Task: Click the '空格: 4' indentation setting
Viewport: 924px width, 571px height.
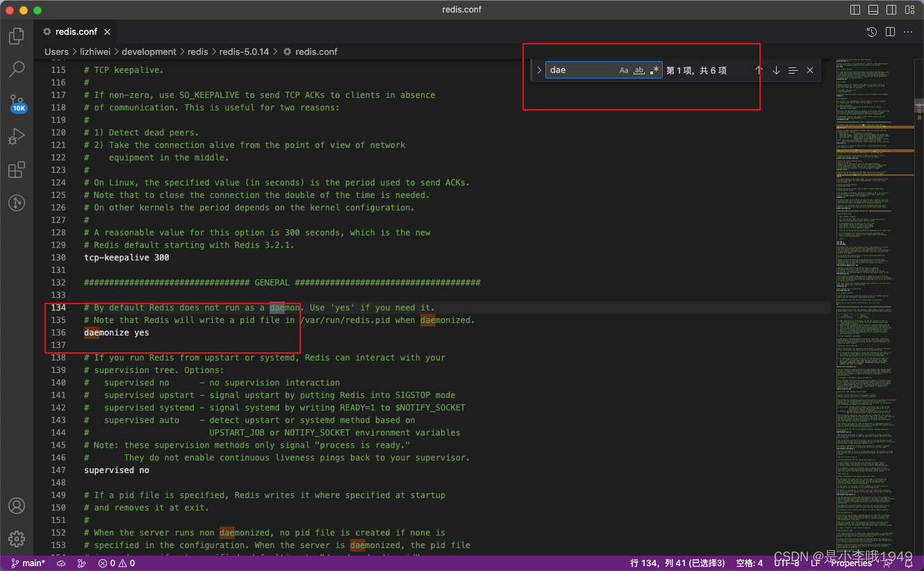Action: [750, 563]
